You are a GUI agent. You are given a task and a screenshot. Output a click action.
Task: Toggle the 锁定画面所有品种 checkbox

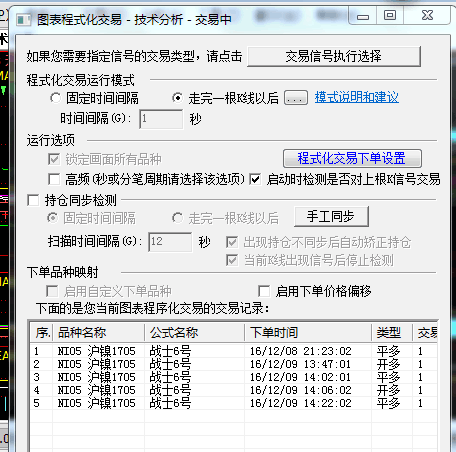pyautogui.click(x=54, y=159)
